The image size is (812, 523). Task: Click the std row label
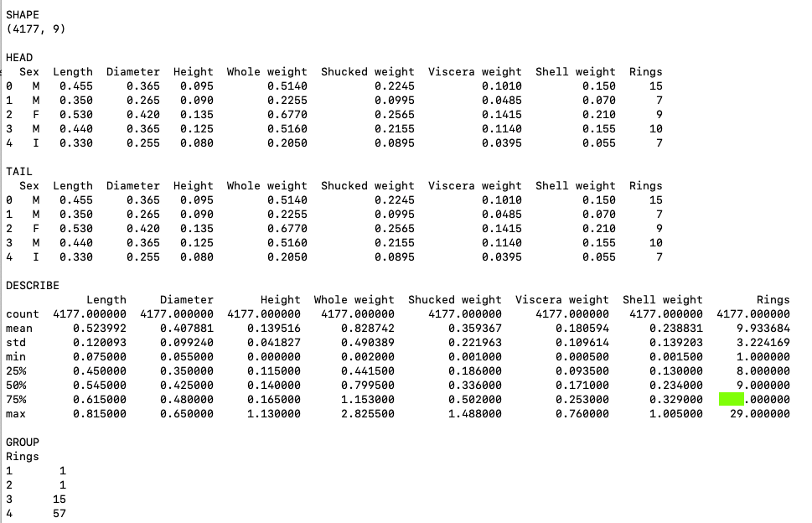click(16, 343)
